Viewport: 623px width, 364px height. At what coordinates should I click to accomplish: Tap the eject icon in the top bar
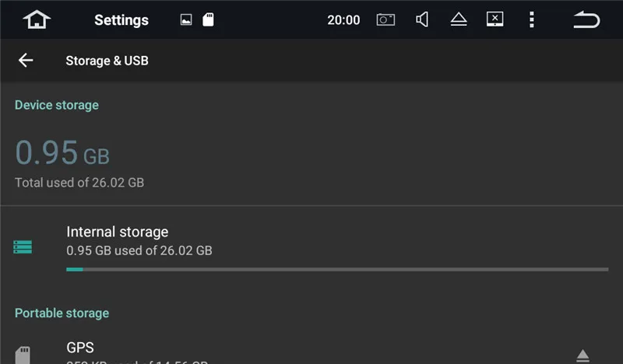459,20
